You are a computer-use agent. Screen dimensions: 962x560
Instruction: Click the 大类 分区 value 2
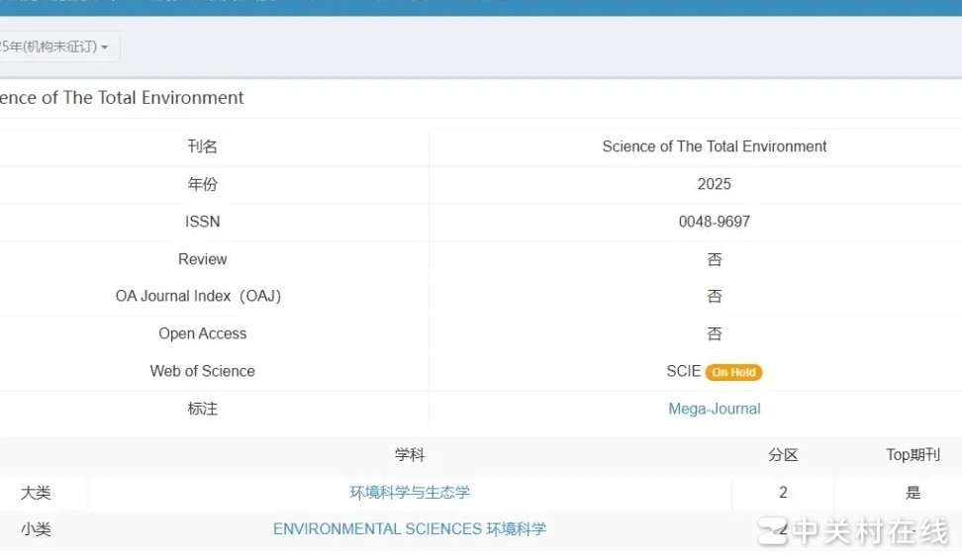tap(784, 493)
